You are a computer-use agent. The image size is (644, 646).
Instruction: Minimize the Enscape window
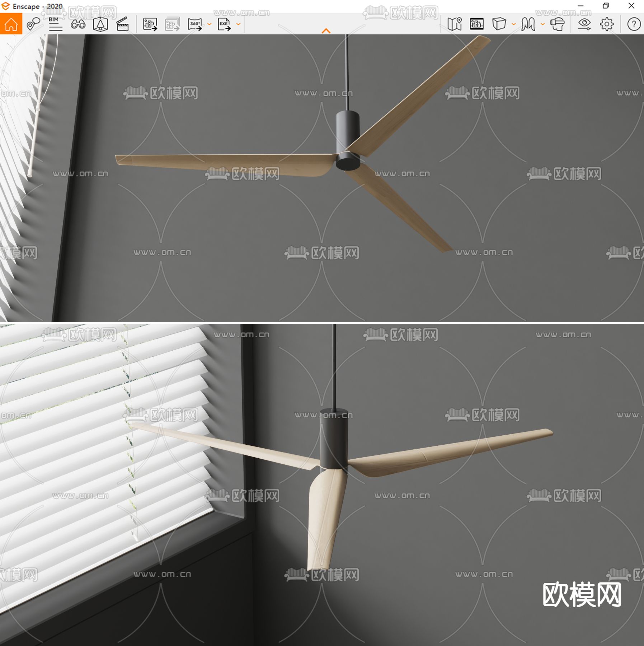(581, 6)
